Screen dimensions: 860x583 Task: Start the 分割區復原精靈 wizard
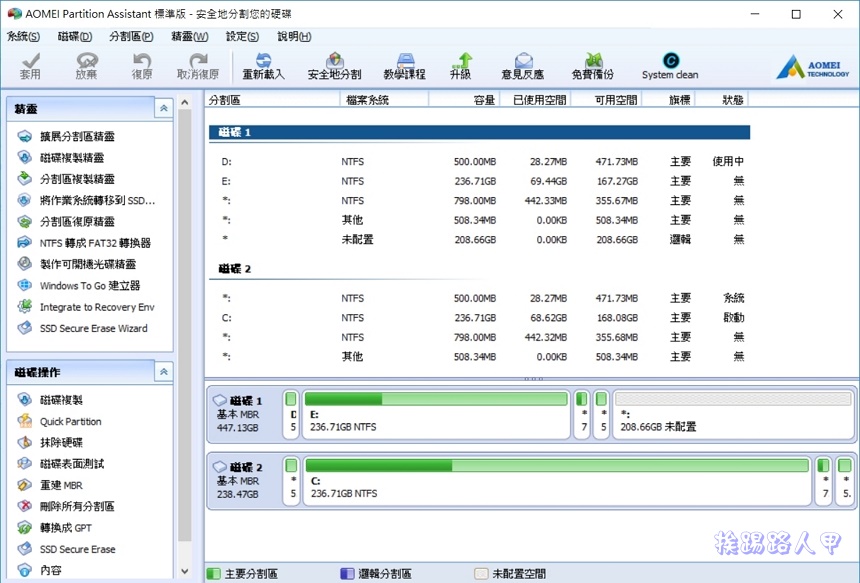[x=66, y=222]
